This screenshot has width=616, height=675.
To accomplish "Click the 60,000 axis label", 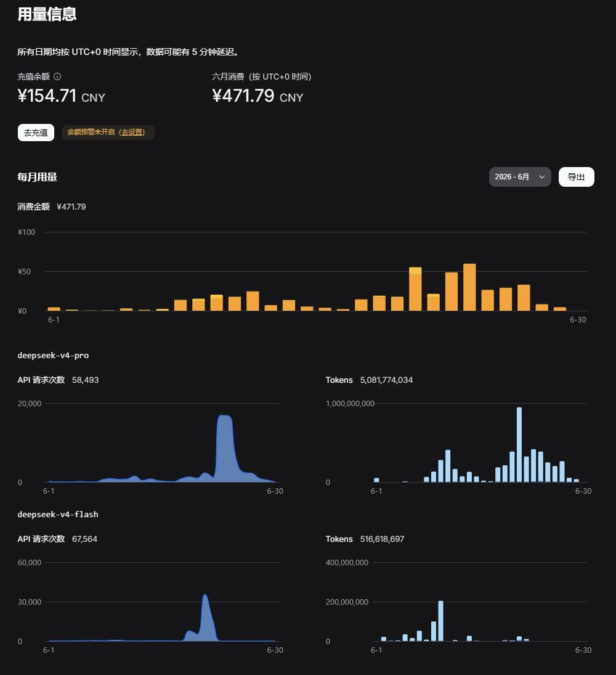I will (x=29, y=563).
